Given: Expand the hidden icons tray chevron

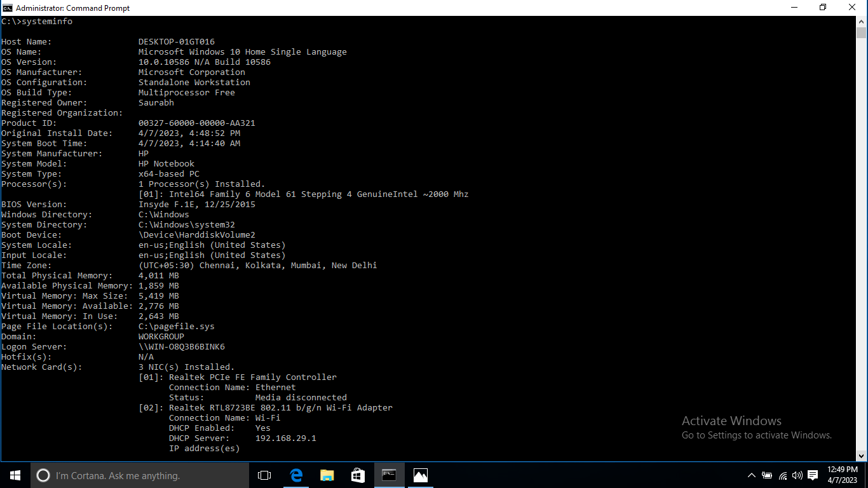Looking at the screenshot, I should pyautogui.click(x=750, y=475).
